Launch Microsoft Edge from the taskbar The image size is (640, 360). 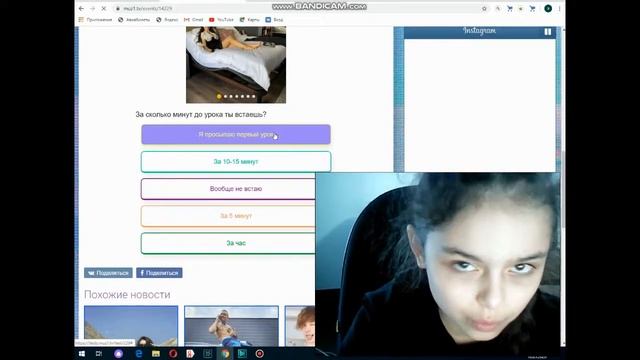(x=138, y=353)
